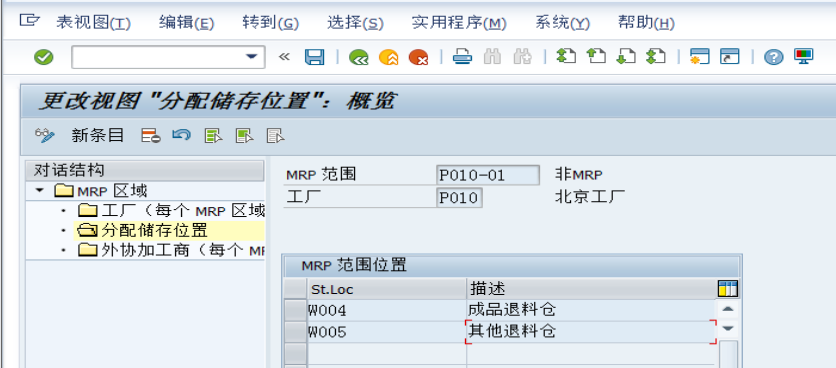Click the Select All icon

click(x=213, y=136)
